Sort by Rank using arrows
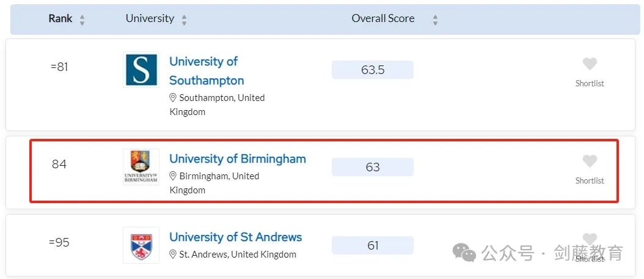 click(82, 20)
